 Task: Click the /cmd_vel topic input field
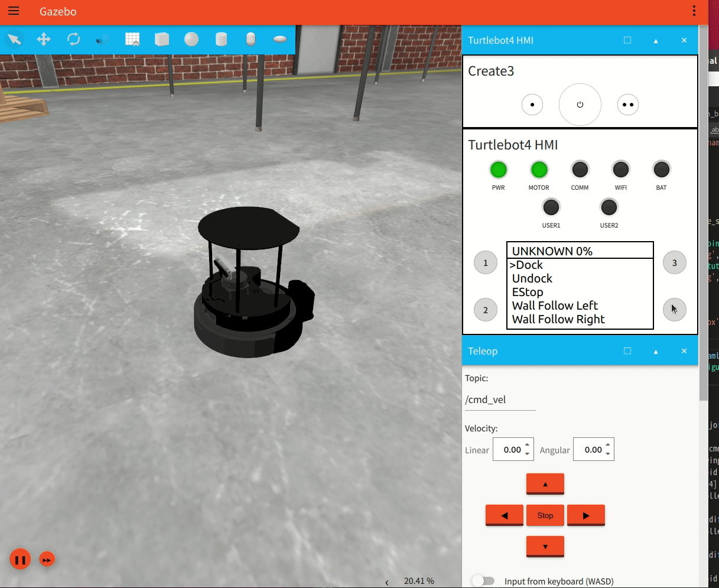click(x=500, y=399)
